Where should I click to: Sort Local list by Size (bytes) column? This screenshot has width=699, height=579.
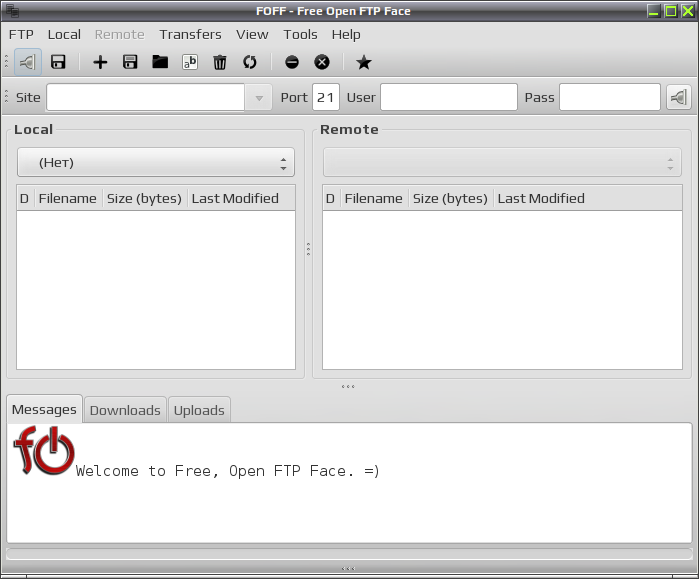click(144, 198)
